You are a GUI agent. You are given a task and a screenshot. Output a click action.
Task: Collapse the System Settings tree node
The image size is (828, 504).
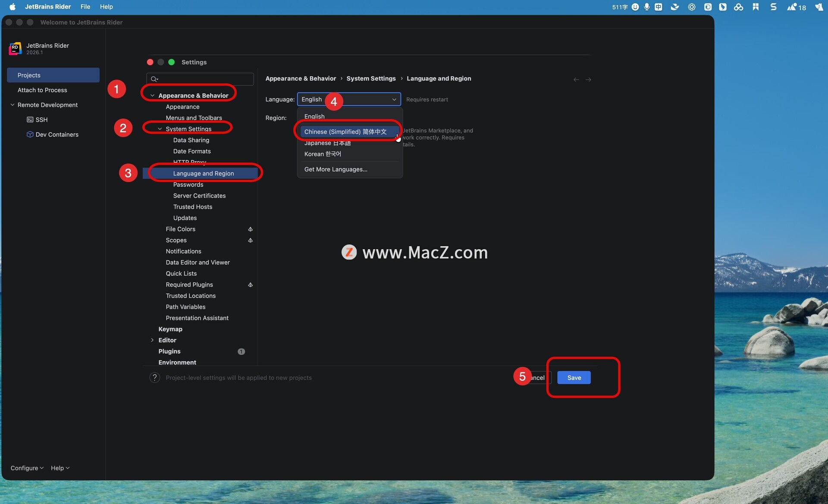coord(160,129)
